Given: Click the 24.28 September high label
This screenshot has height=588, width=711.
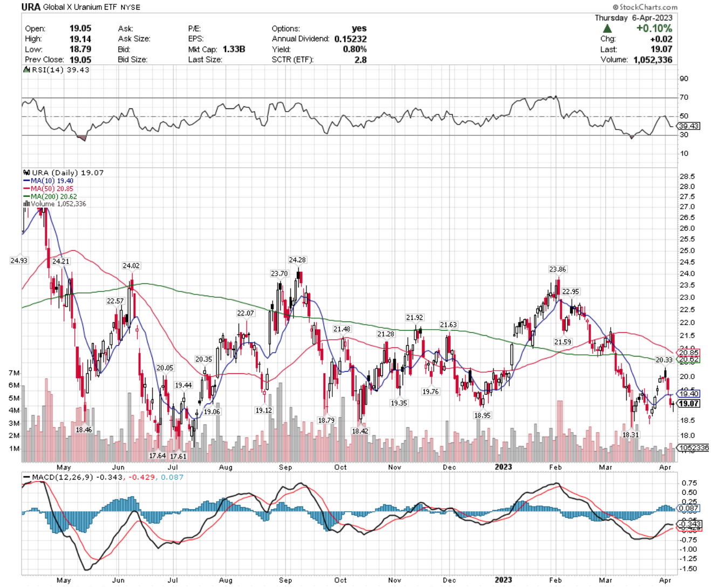Looking at the screenshot, I should [297, 260].
